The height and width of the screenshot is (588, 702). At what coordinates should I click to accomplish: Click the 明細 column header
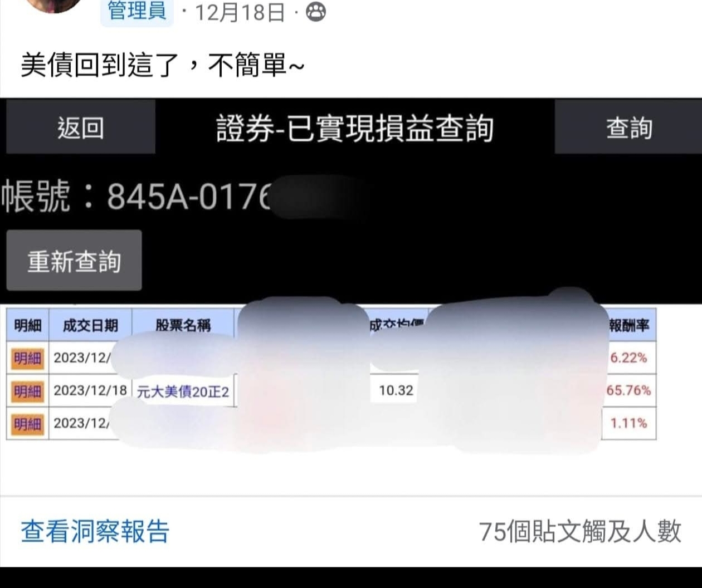tap(27, 325)
